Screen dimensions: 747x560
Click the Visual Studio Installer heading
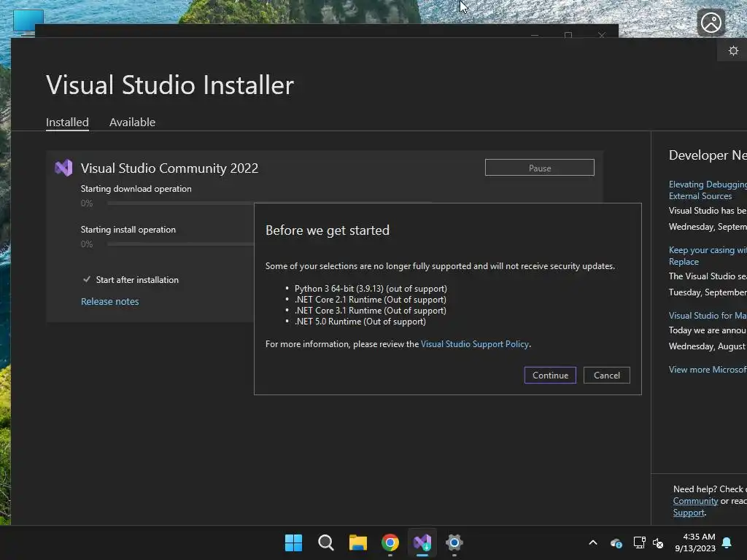click(169, 85)
